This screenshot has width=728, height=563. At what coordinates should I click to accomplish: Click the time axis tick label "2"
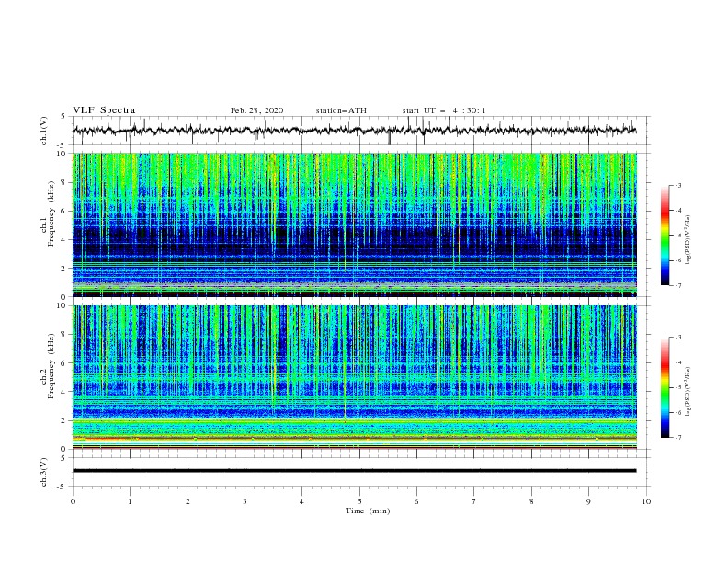[x=188, y=501]
